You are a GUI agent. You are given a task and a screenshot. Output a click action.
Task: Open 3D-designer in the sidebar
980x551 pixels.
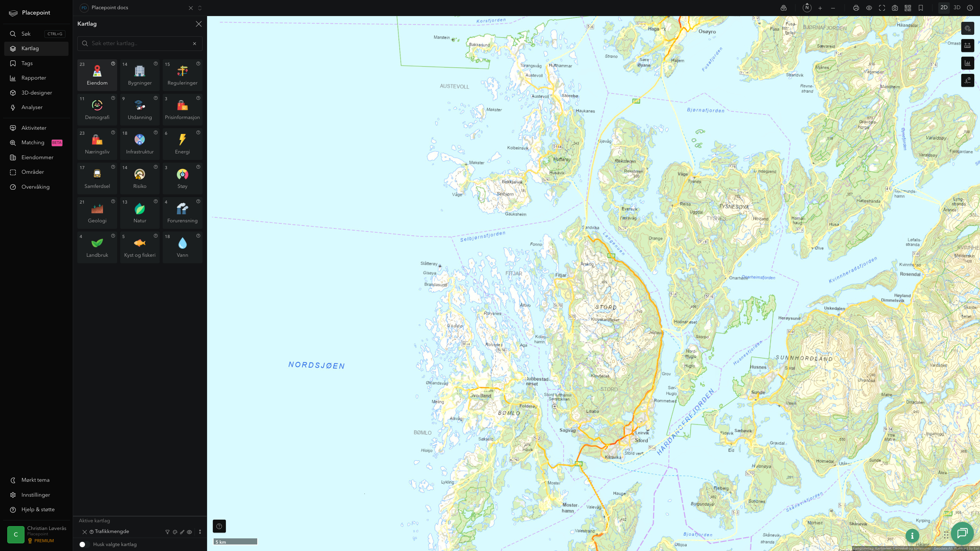click(x=36, y=93)
